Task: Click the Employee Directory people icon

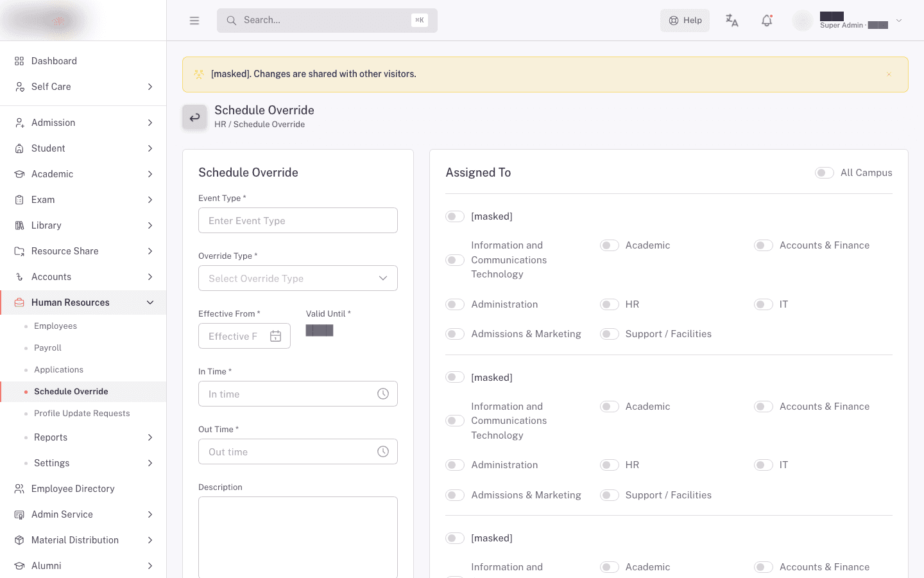Action: [x=19, y=489]
